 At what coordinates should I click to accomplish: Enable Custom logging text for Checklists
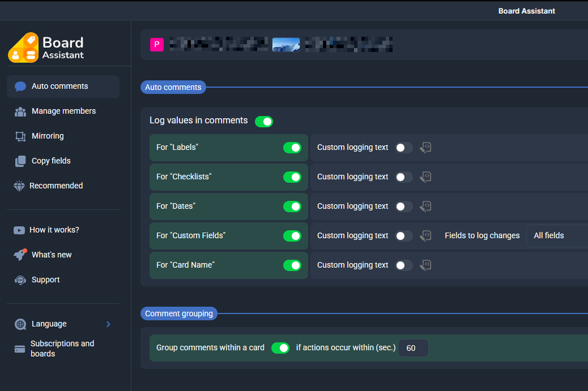click(404, 177)
